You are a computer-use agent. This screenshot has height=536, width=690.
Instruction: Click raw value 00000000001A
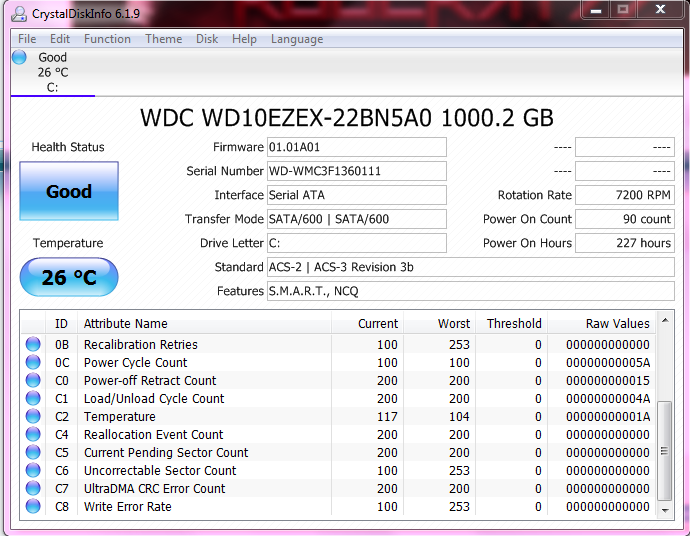[x=608, y=416]
